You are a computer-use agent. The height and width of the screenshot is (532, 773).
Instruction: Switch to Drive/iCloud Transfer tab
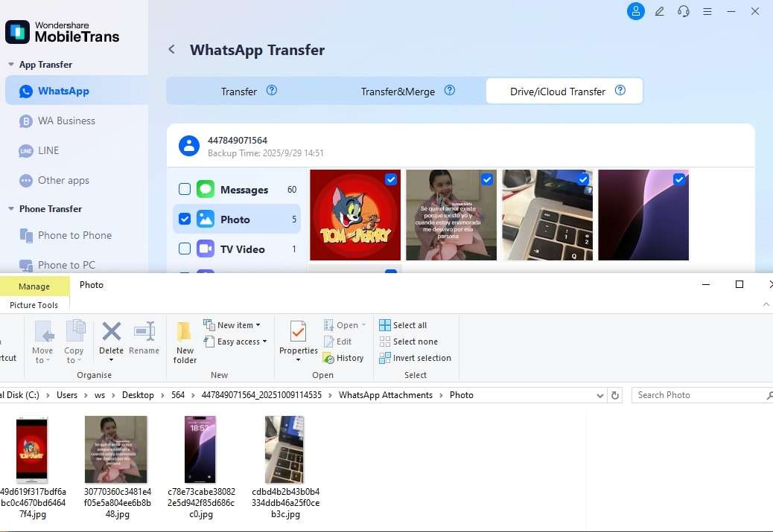564,92
